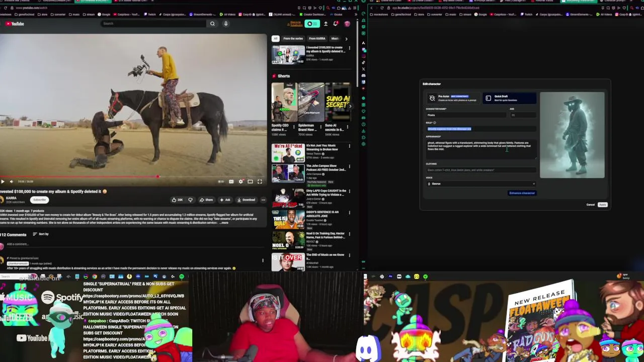Reload the right browser window page
The image size is (644, 362).
(381, 8)
